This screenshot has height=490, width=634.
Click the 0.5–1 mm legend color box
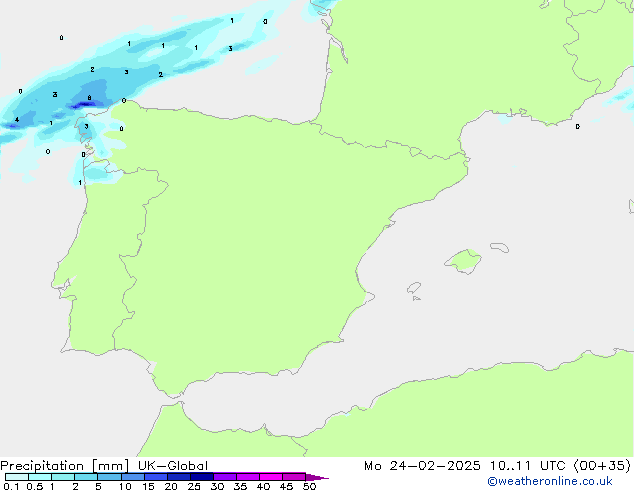tap(40, 477)
